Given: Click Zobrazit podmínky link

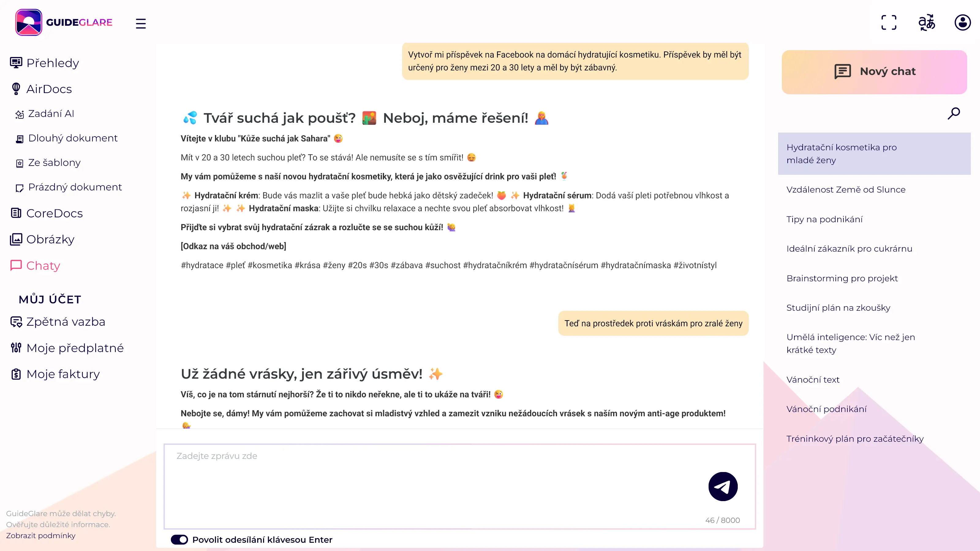Looking at the screenshot, I should pos(40,535).
